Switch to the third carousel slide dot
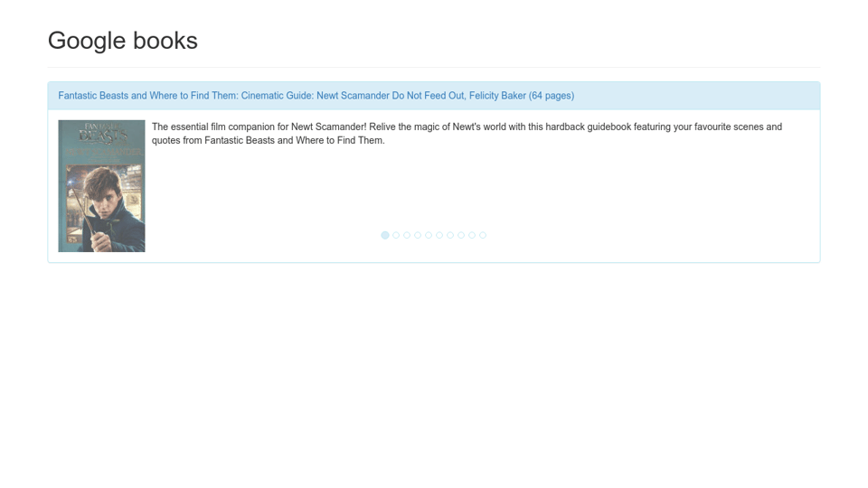The height and width of the screenshot is (488, 868). pos(407,235)
